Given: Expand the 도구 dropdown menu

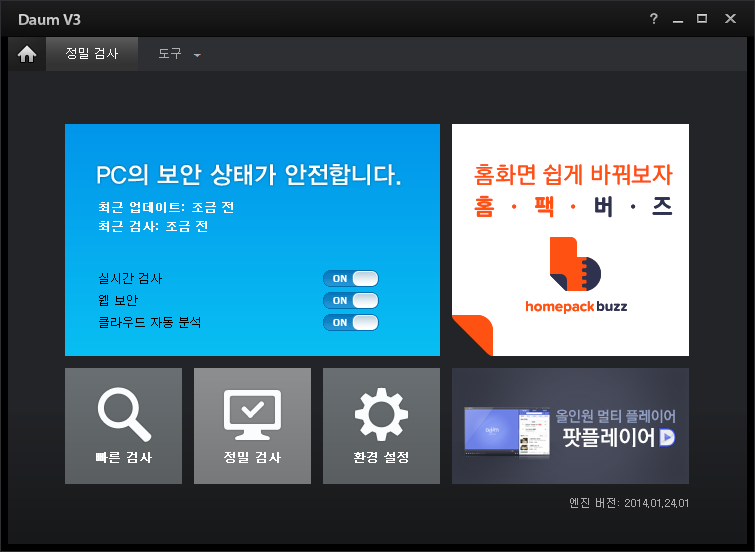Looking at the screenshot, I should pyautogui.click(x=179, y=54).
